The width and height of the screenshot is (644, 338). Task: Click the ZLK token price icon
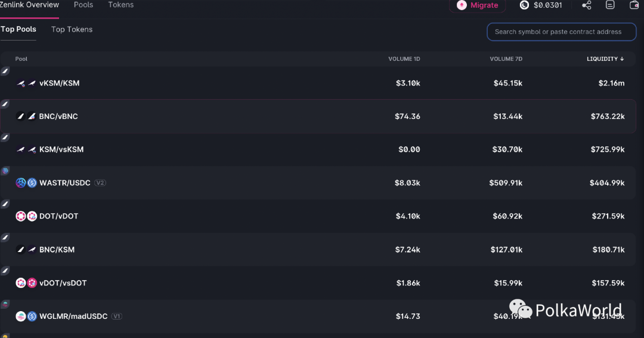click(x=524, y=5)
